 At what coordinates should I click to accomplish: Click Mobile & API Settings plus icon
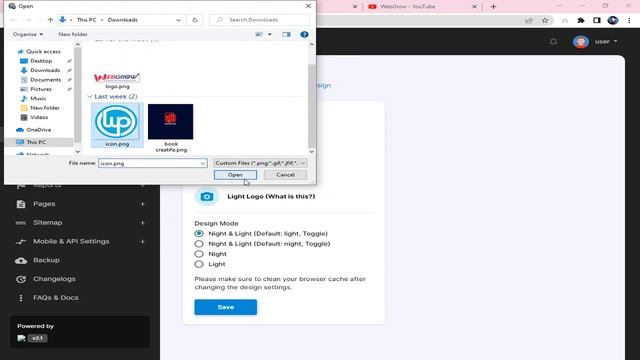142,242
